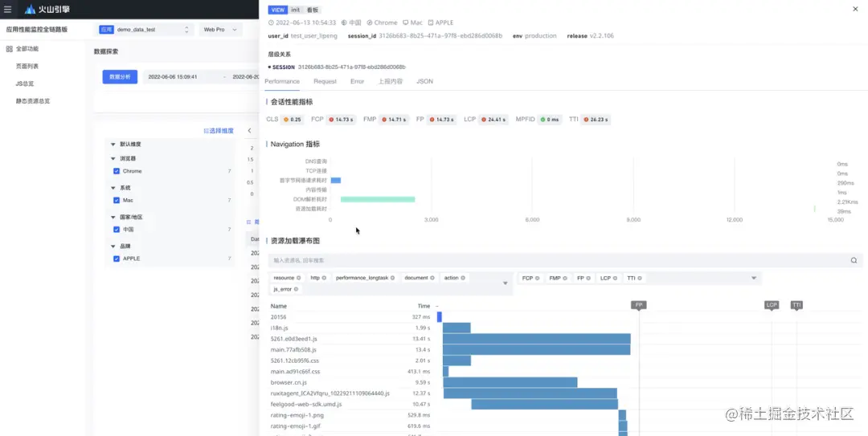868x436 pixels.
Task: Switch to the JSON tab
Action: [x=424, y=81]
